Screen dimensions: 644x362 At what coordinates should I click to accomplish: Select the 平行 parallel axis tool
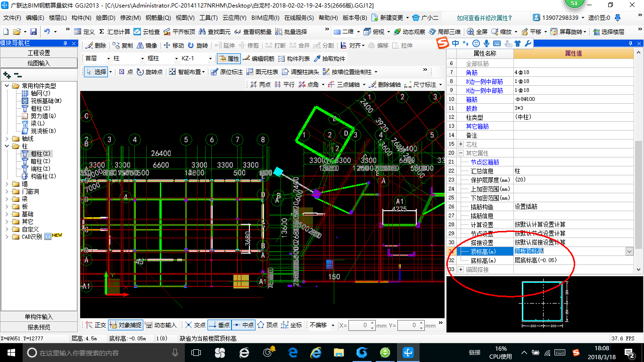pyautogui.click(x=284, y=85)
